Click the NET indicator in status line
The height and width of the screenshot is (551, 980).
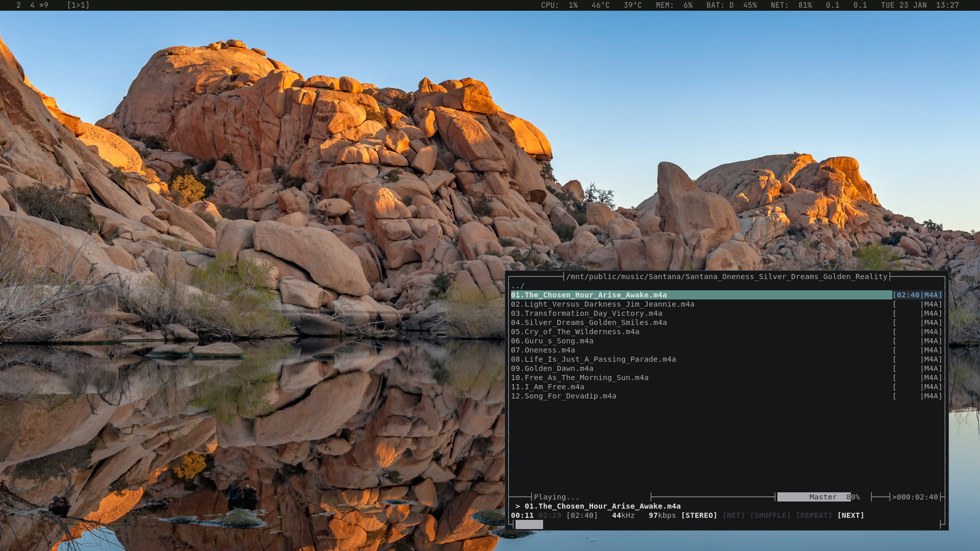coord(733,515)
